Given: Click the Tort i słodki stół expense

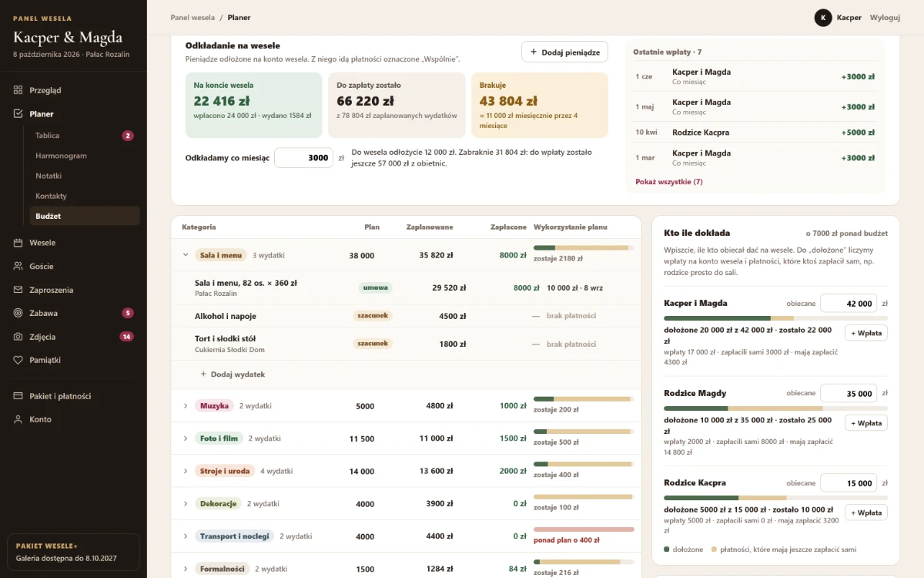Looking at the screenshot, I should click(x=406, y=344).
